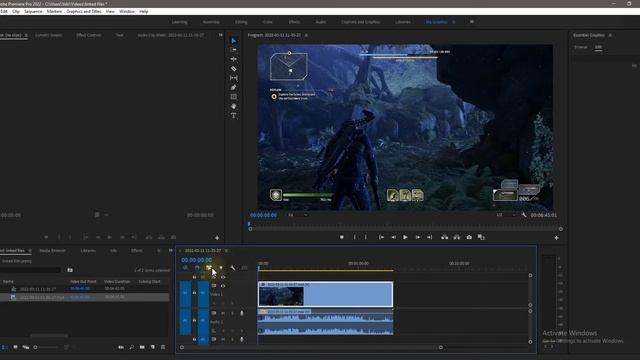Click the Comparison View button
The height and width of the screenshot is (360, 640).
point(481,237)
